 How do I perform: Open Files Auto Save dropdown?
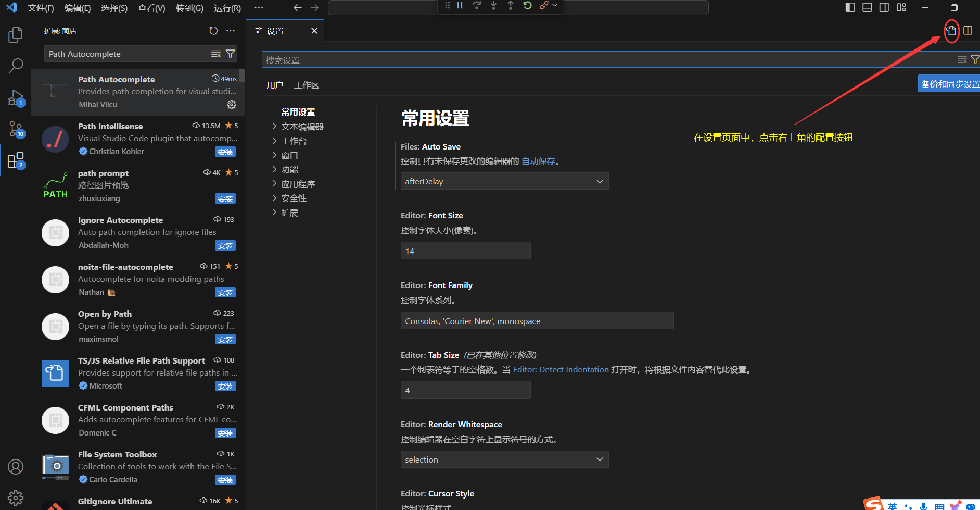click(x=504, y=181)
